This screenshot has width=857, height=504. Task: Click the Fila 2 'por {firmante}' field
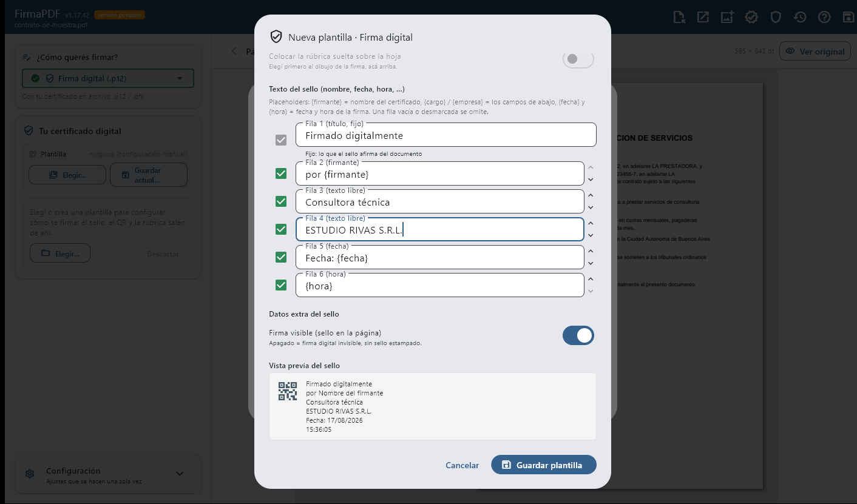point(440,173)
